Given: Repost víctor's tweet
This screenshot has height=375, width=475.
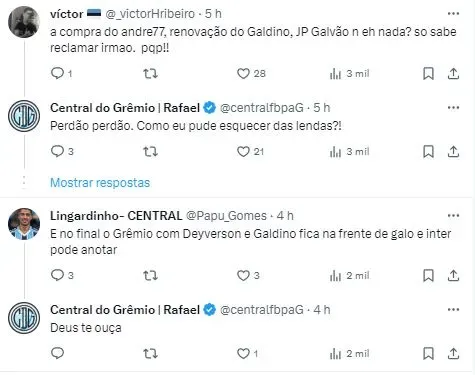Looking at the screenshot, I should click(x=150, y=74).
